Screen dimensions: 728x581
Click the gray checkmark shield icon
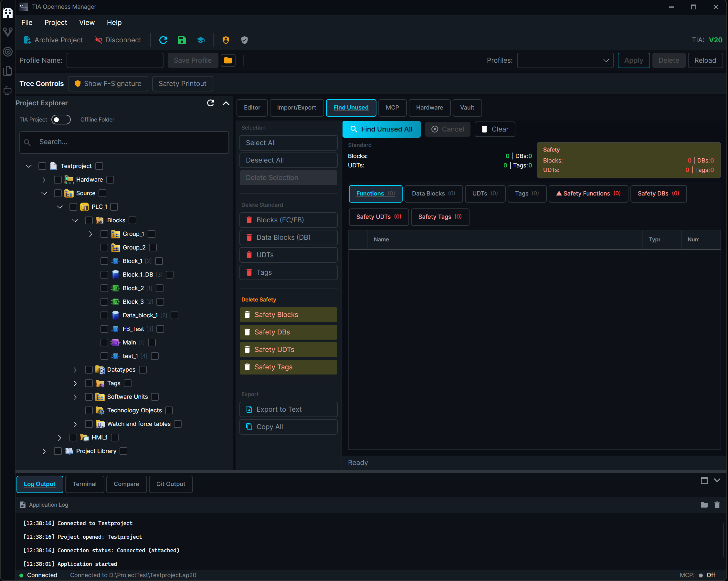(x=245, y=40)
